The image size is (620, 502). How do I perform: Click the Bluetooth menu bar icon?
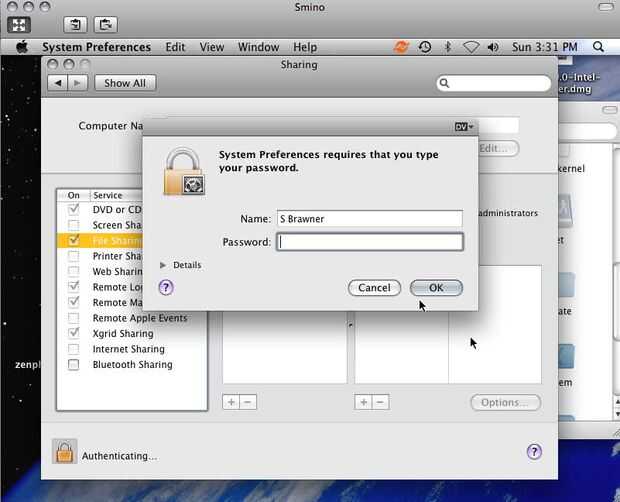[448, 47]
